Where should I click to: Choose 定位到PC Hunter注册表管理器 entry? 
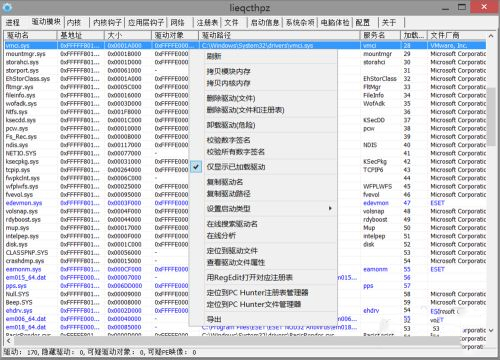pyautogui.click(x=257, y=293)
